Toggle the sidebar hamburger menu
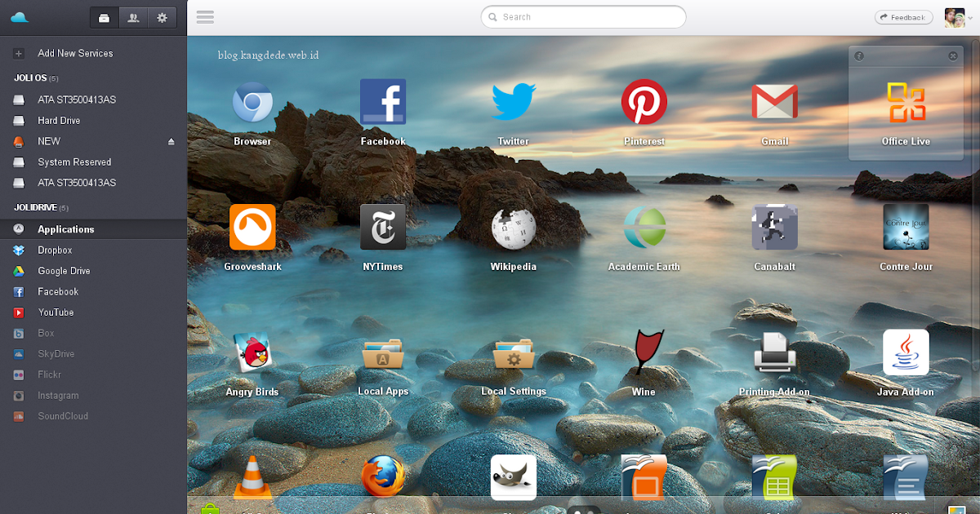 pyautogui.click(x=205, y=17)
